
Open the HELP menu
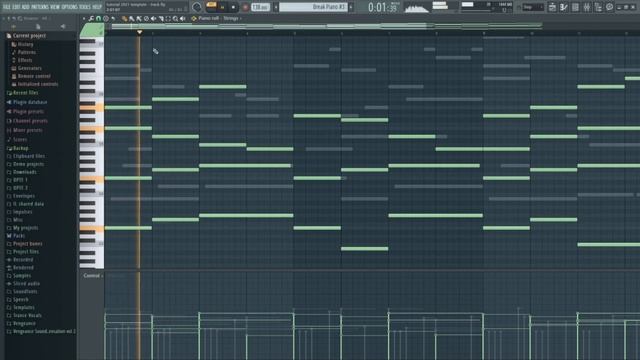pos(97,7)
